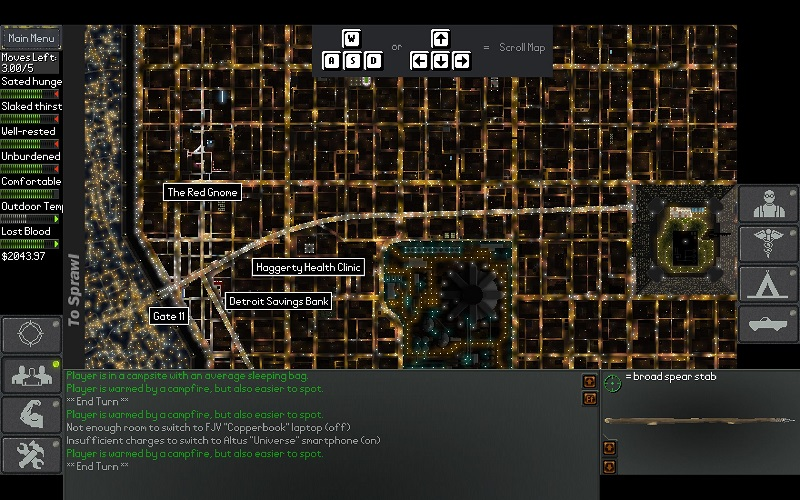This screenshot has width=800, height=500.
Task: Open the wrench and hammer crafting panel
Action: (30, 454)
